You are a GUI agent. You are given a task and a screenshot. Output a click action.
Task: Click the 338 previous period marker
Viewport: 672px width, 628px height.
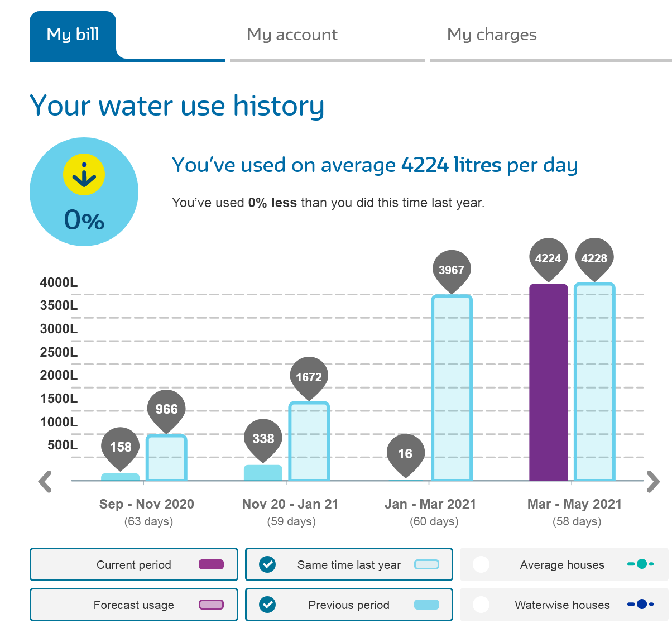263,439
